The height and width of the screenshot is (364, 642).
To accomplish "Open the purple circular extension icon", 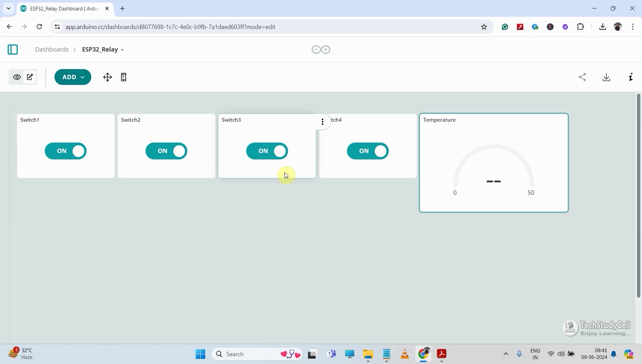I will coord(565,27).
